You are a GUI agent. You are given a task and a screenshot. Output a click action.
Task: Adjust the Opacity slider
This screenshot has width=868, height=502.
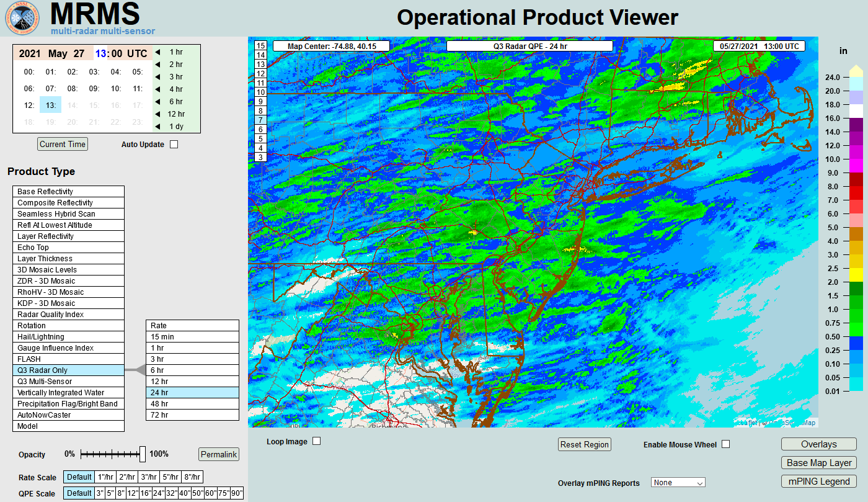click(143, 454)
